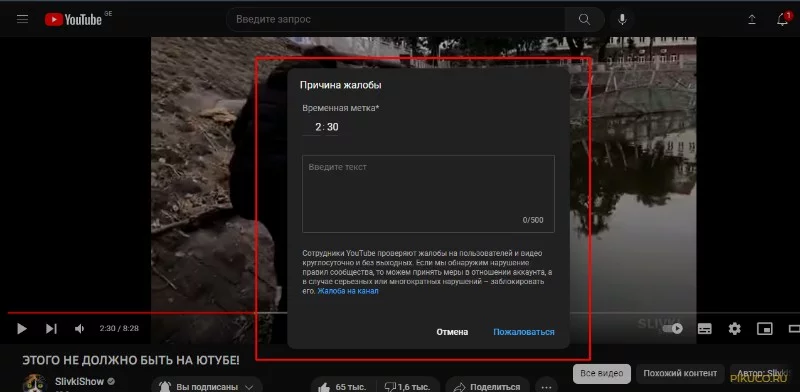Click the 2:30 / 8:28 time display
This screenshot has height=392, width=800.
pyautogui.click(x=119, y=328)
